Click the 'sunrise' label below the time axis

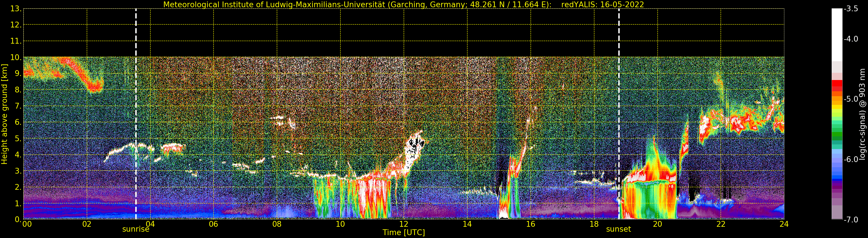pyautogui.click(x=136, y=229)
